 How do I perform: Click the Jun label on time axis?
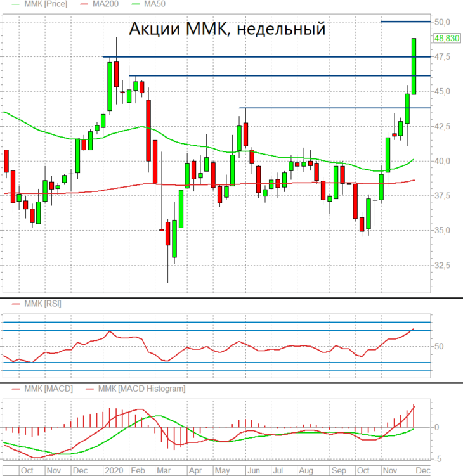(x=254, y=470)
